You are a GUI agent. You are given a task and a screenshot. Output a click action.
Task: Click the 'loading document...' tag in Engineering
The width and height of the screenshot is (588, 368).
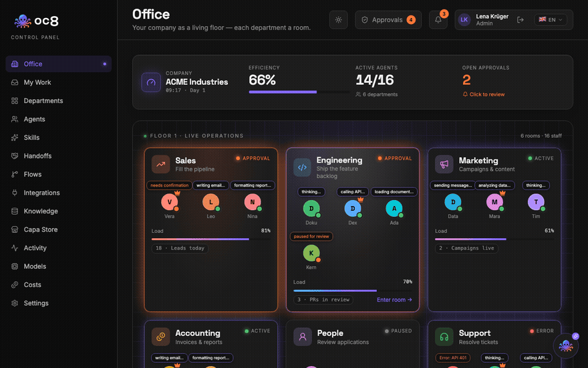(x=394, y=192)
